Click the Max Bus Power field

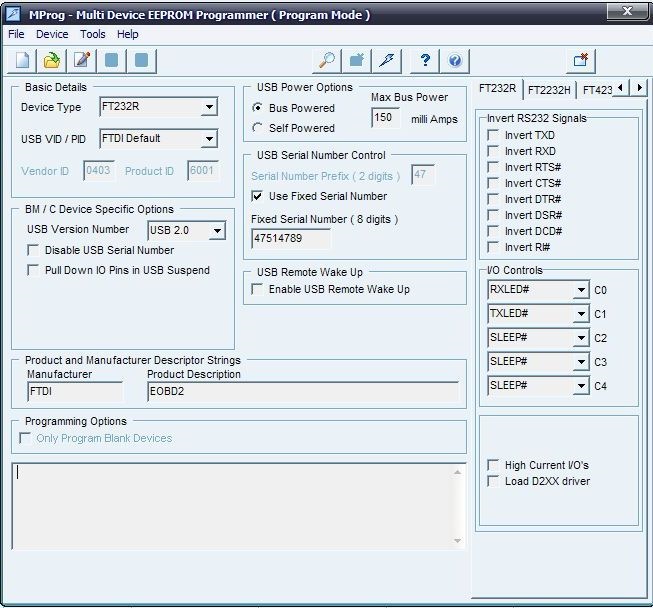[x=385, y=118]
